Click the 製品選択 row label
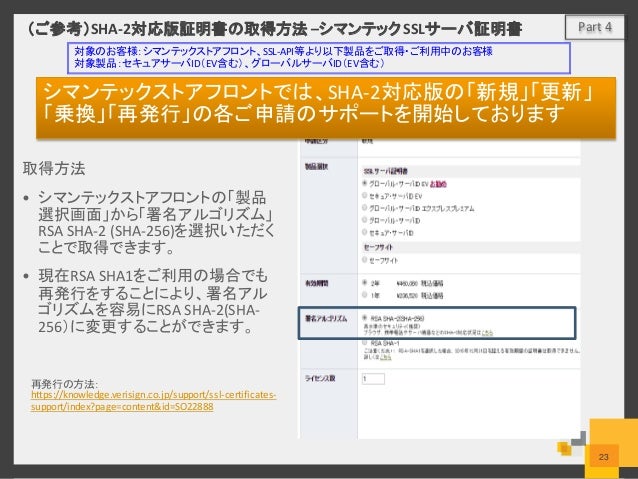The width and height of the screenshot is (638, 479). click(317, 166)
